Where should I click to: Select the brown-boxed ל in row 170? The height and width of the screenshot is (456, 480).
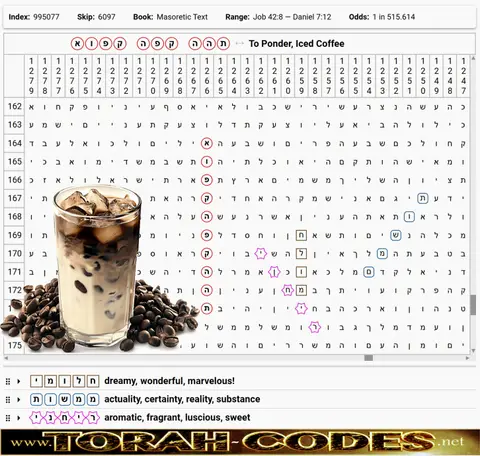301,254
